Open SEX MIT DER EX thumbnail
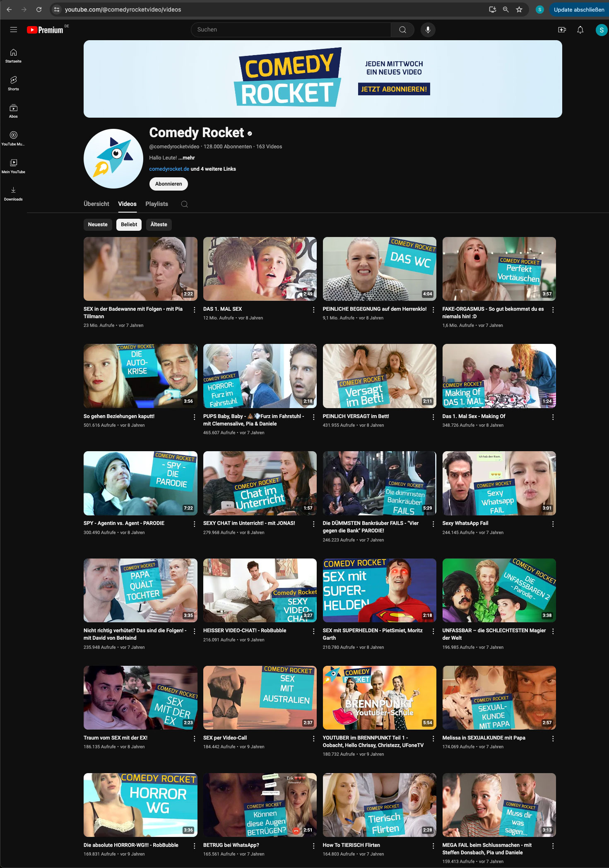This screenshot has height=868, width=609. pyautogui.click(x=140, y=698)
